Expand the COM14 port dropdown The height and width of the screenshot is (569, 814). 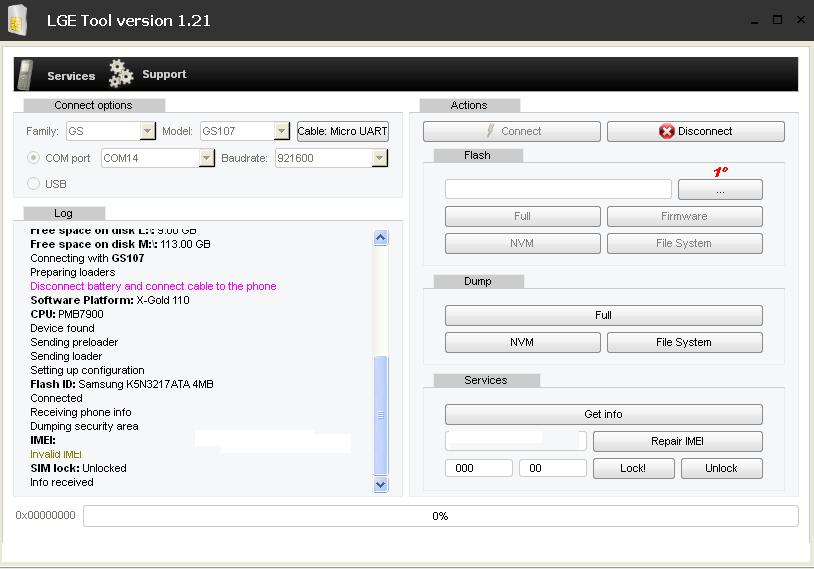207,158
